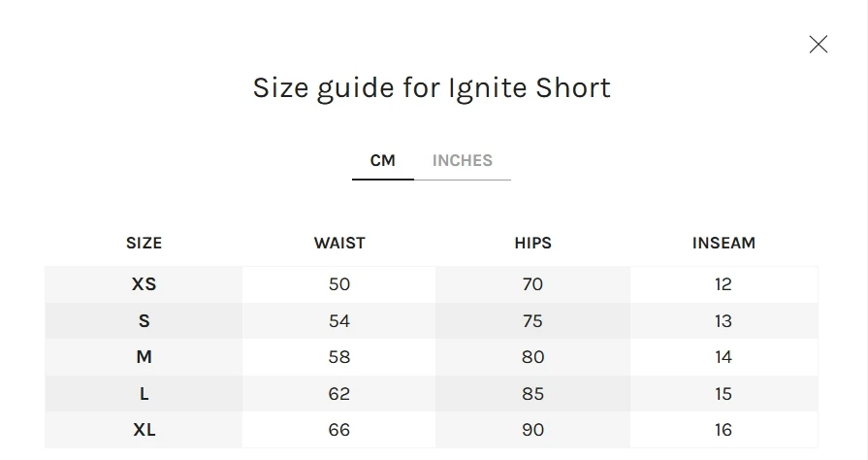
Task: Select the M size row label
Action: 144,357
